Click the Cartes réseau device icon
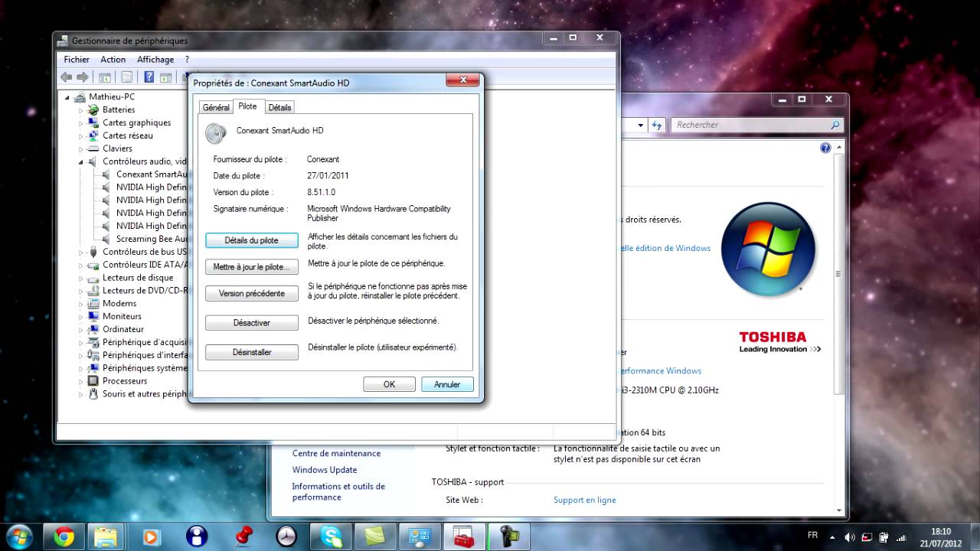 click(x=93, y=135)
